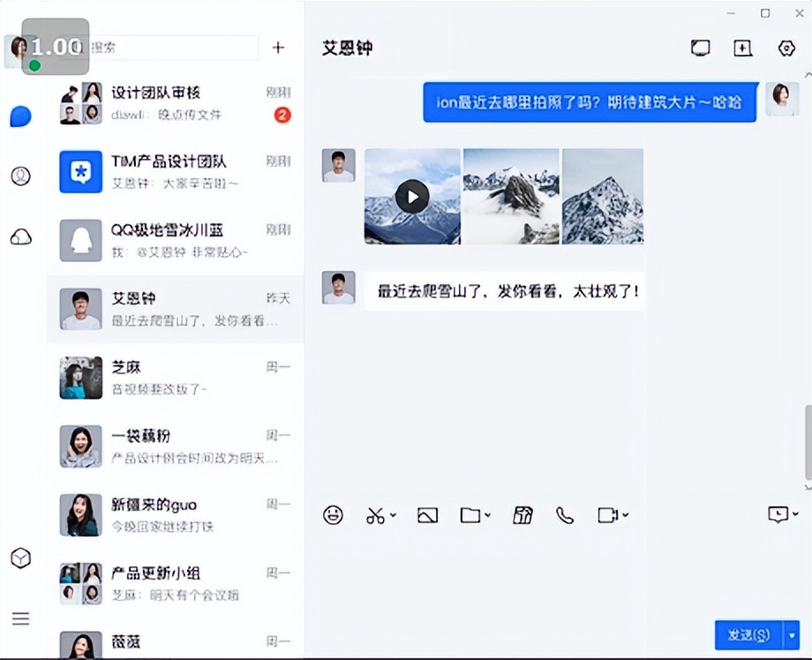Select the screenshot scissors tool
Viewport: 812px width, 660px height.
tap(374, 514)
